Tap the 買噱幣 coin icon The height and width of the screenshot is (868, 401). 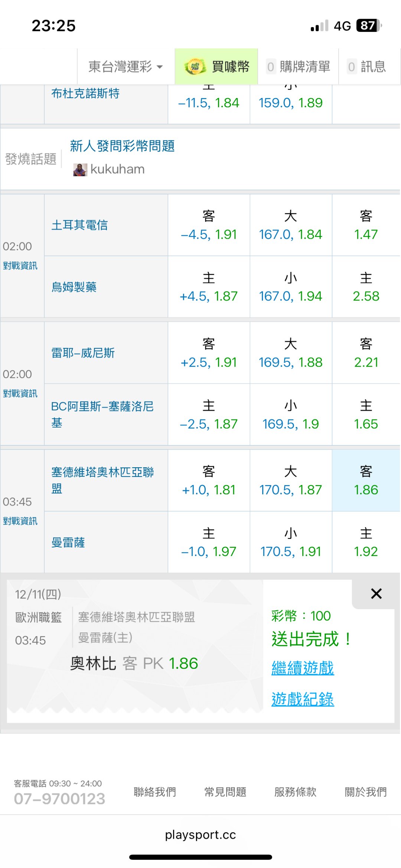coord(195,67)
